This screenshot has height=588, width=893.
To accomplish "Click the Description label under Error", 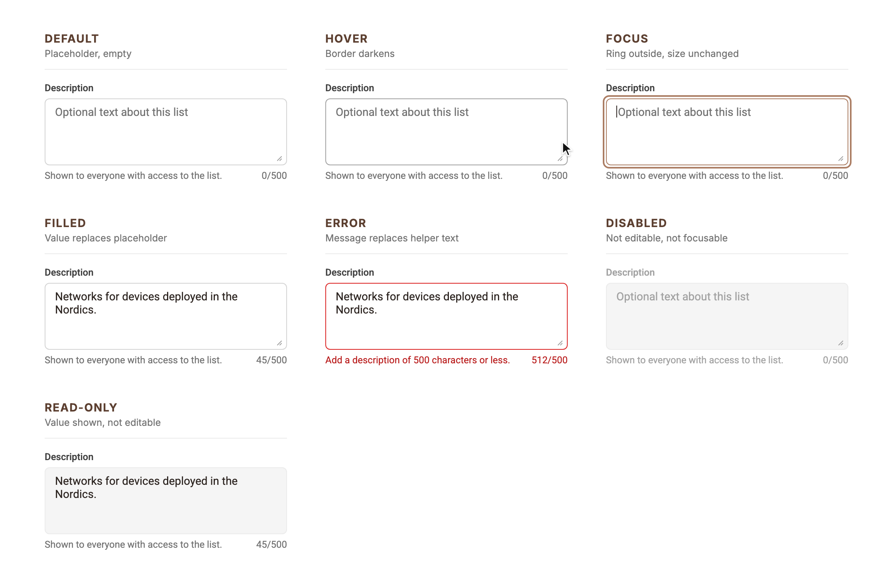I will point(350,272).
